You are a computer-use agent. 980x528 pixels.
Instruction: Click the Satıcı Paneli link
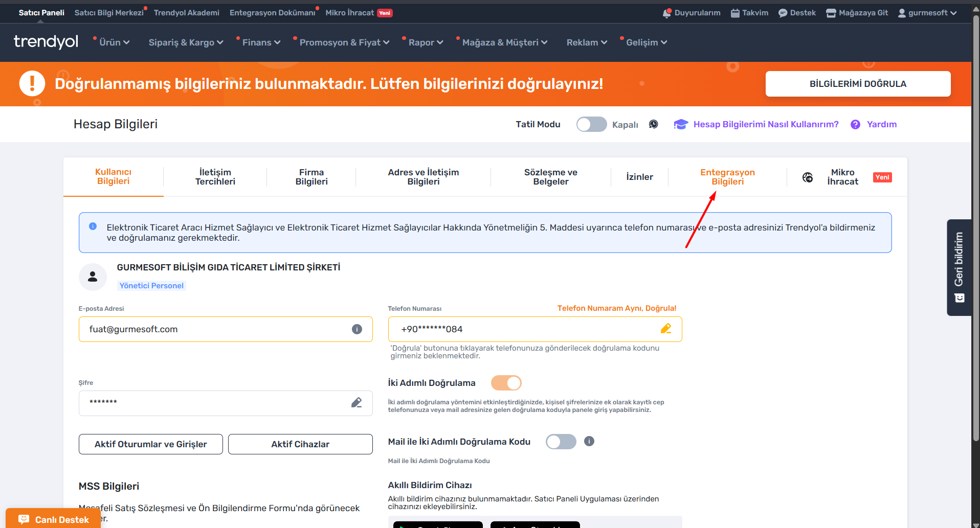tap(41, 13)
